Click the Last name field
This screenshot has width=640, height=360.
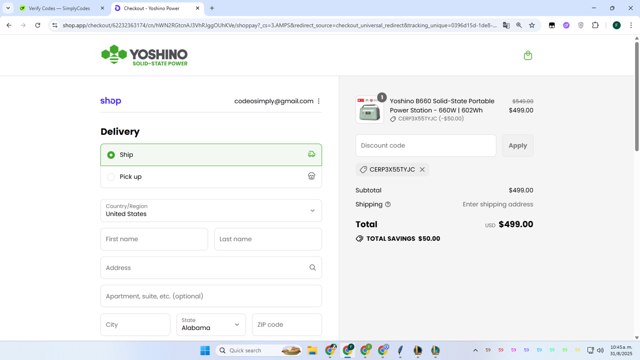click(268, 239)
